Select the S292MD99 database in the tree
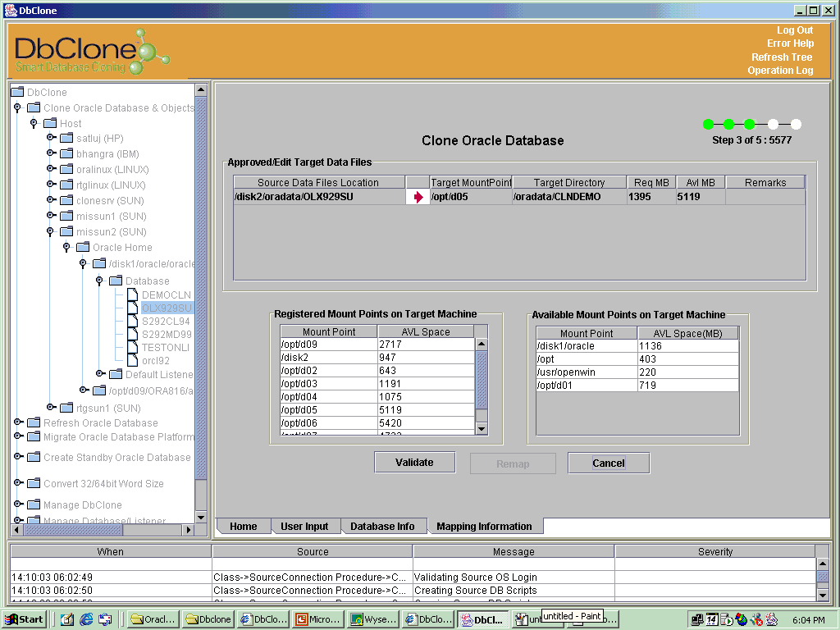This screenshot has width=840, height=630. coord(166,335)
